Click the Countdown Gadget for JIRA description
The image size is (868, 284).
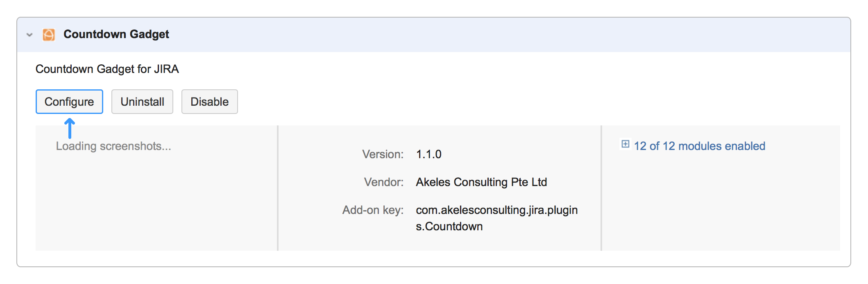tap(107, 69)
